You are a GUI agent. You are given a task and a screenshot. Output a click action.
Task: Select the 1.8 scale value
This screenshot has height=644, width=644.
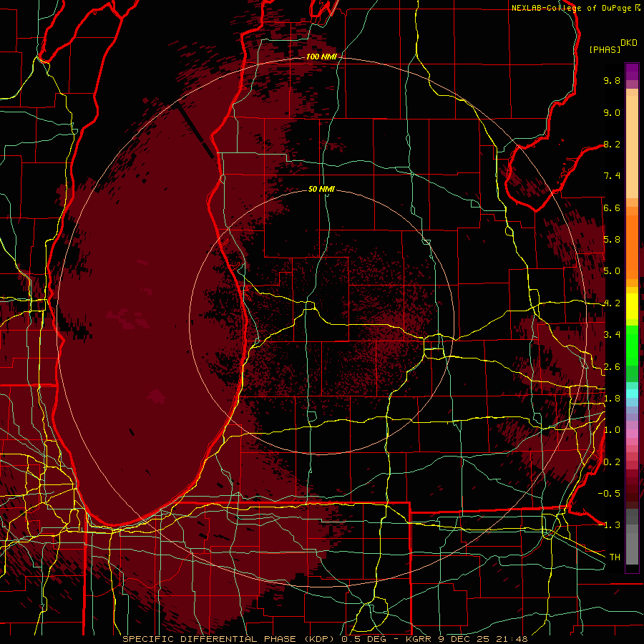tap(612, 399)
